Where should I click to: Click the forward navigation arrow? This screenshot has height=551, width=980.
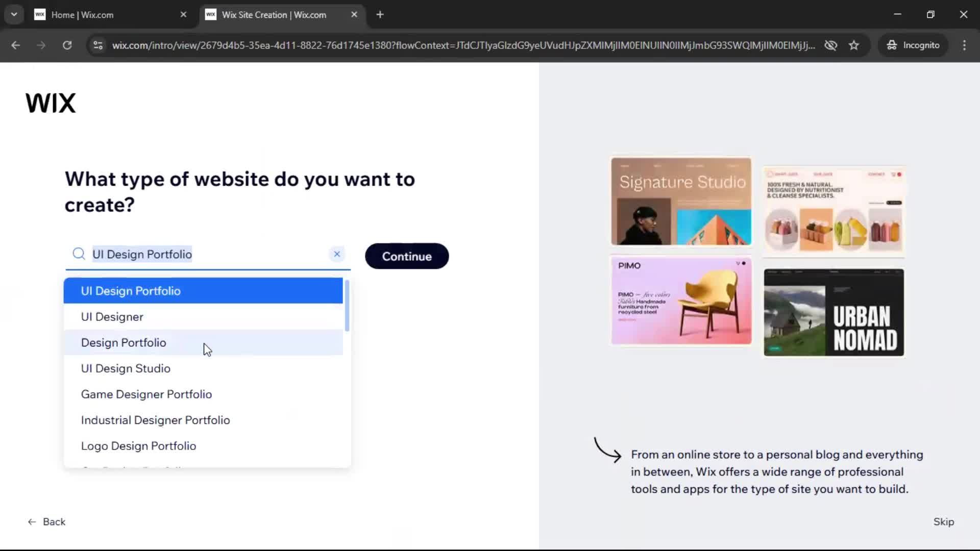point(41,45)
